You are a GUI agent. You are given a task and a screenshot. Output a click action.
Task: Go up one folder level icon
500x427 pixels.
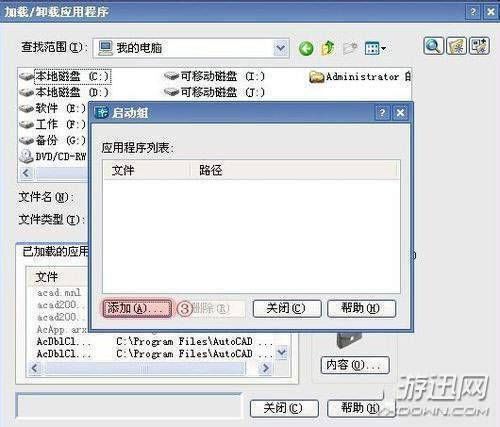328,48
